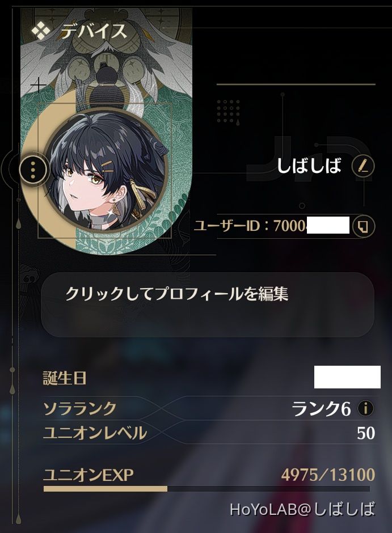This screenshot has height=533, width=392.
Task: Click the ランク6 value text
Action: (321, 408)
